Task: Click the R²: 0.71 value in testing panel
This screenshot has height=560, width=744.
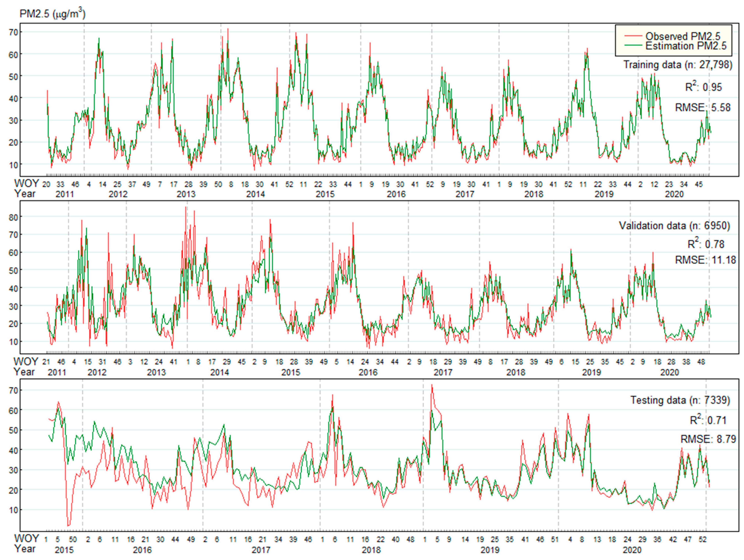Action: (708, 420)
